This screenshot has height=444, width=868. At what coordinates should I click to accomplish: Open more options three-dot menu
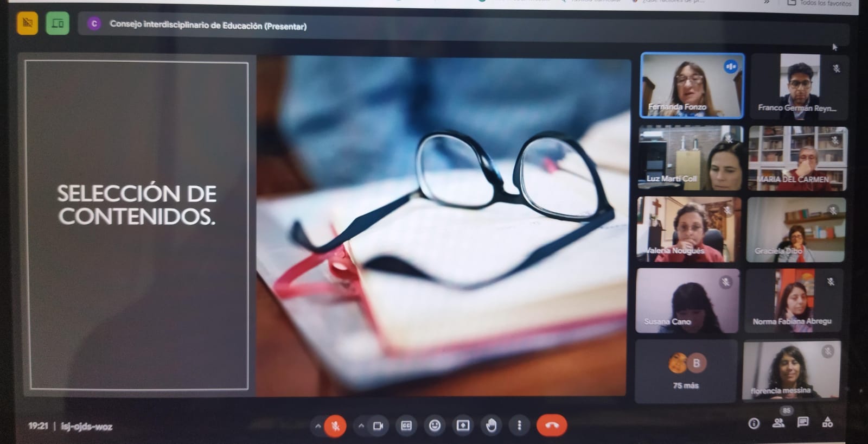519,426
